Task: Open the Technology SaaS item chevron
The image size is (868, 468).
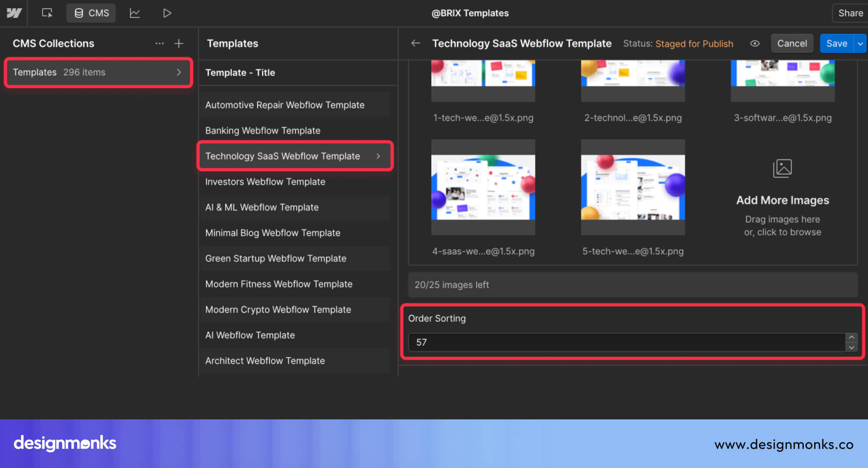Action: click(x=378, y=156)
